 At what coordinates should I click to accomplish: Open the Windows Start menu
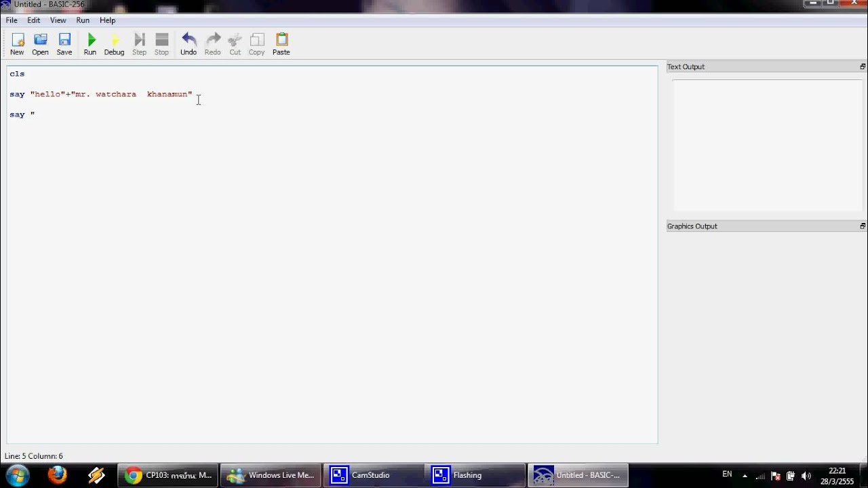pyautogui.click(x=18, y=475)
